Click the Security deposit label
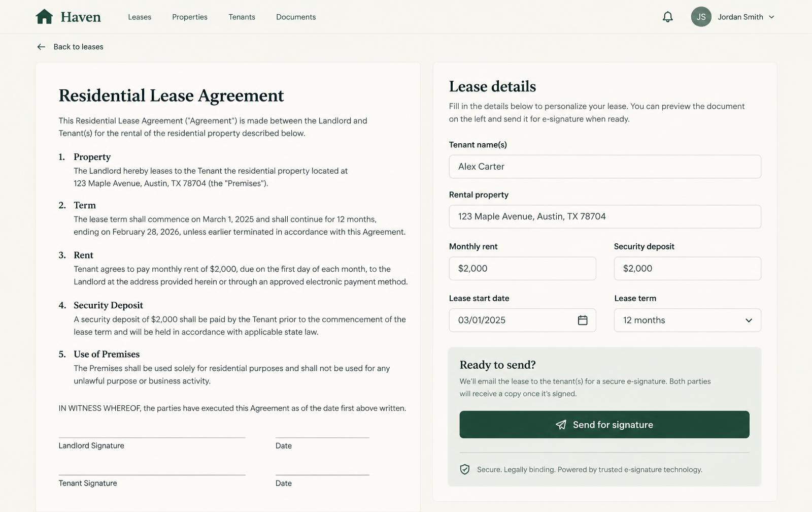The width and height of the screenshot is (812, 512). [x=644, y=246]
